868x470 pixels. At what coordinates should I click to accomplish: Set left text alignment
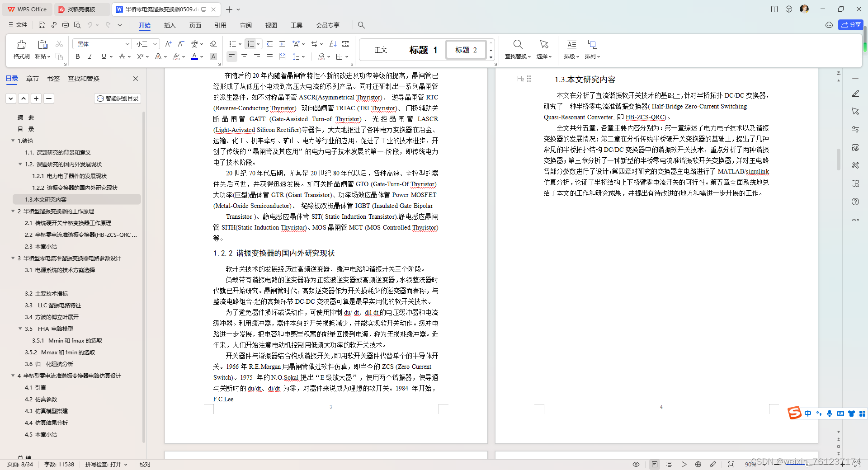pyautogui.click(x=231, y=56)
